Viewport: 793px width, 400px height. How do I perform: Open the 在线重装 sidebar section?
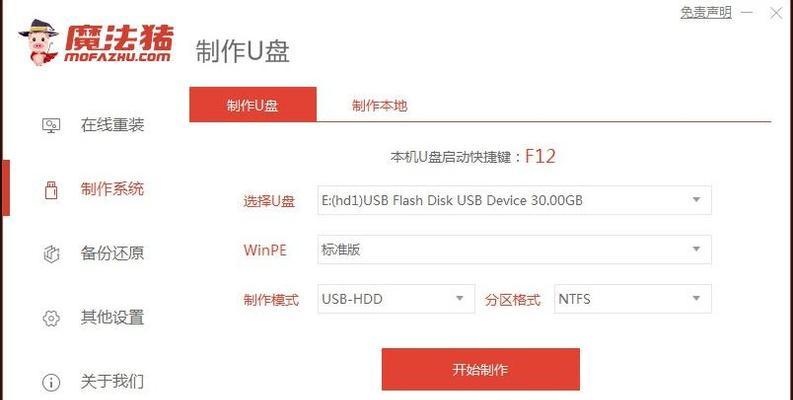[x=112, y=125]
